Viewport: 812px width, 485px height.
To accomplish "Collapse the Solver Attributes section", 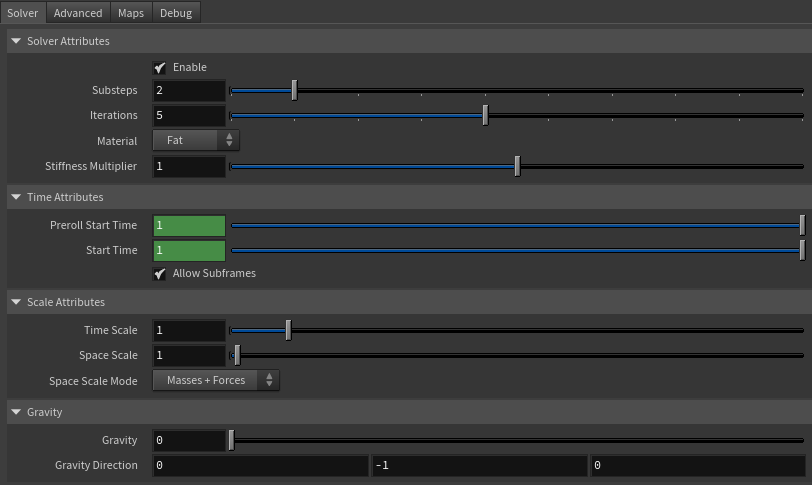I will pos(16,41).
